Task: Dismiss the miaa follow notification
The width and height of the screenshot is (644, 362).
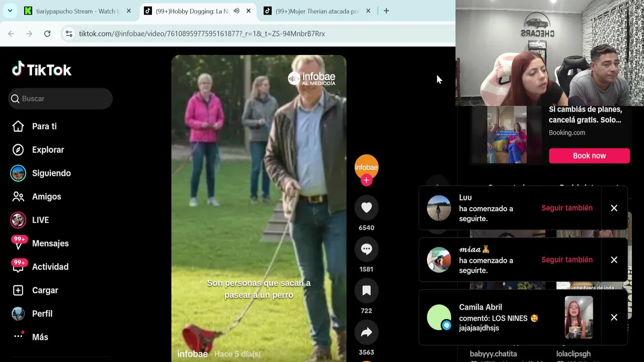Action: [x=614, y=260]
